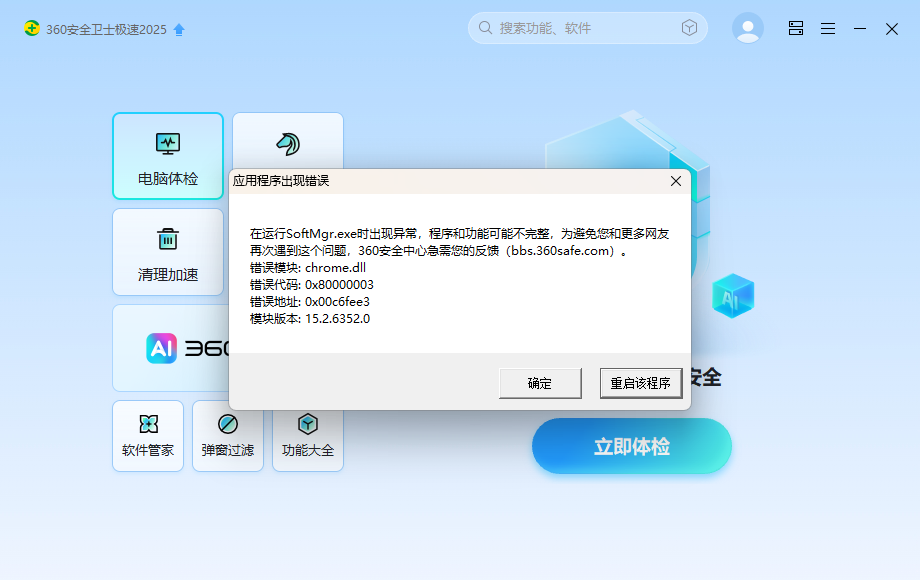Click 确定 in the error dialog
This screenshot has height=580, width=920.
540,384
